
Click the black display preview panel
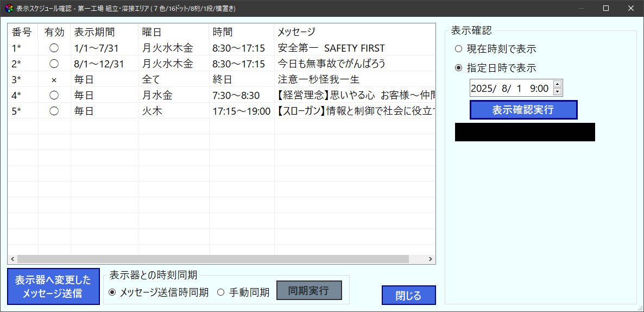(x=525, y=132)
